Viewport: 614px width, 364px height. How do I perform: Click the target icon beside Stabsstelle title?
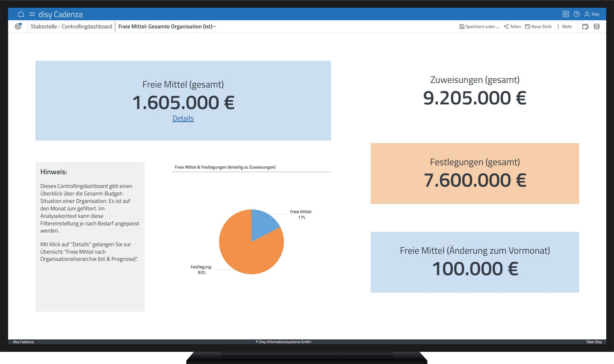tap(18, 26)
